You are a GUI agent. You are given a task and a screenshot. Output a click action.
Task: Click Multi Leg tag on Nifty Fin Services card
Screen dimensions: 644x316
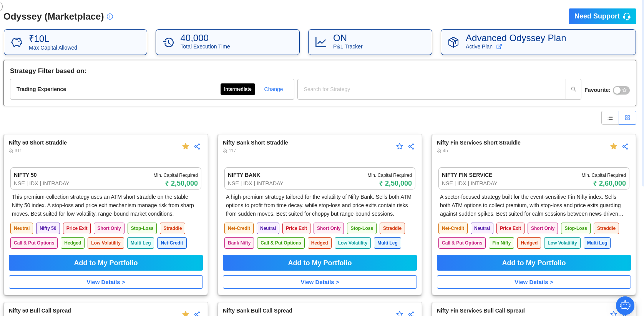click(597, 243)
